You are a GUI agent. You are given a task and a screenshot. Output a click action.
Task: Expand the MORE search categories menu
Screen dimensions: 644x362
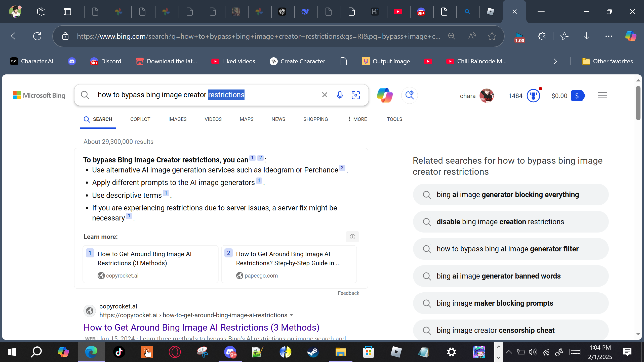click(x=357, y=119)
